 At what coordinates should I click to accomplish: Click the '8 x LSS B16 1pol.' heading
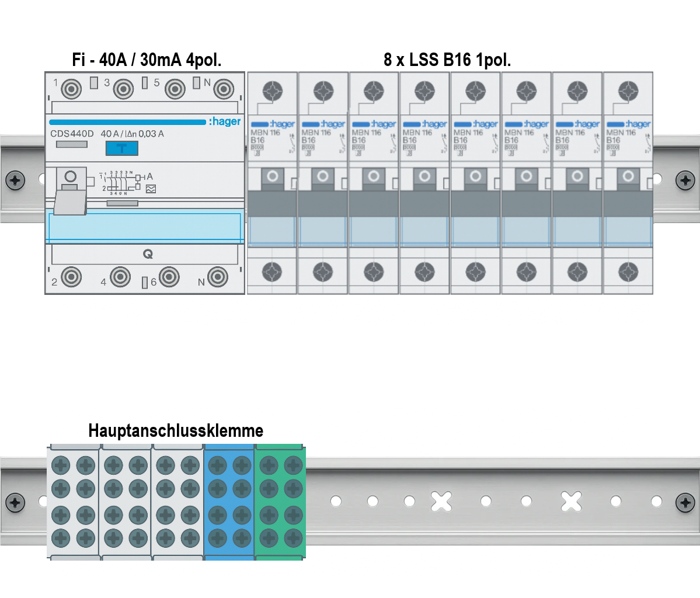click(x=447, y=60)
